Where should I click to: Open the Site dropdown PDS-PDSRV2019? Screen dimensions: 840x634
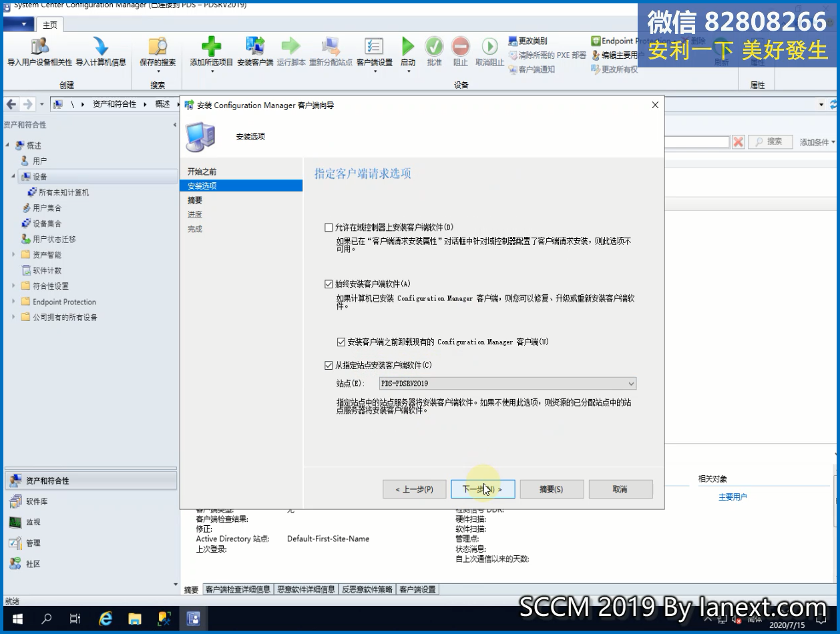pos(507,384)
